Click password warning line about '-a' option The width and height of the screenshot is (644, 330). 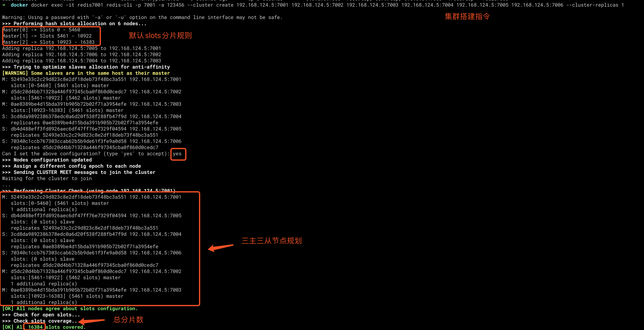pos(142,17)
